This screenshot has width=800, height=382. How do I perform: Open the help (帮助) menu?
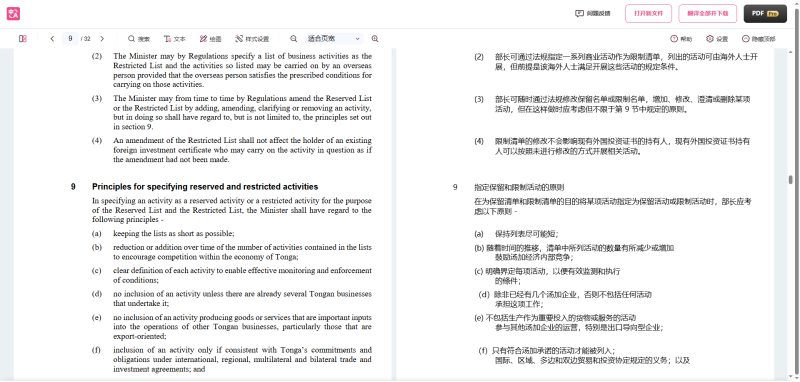pyautogui.click(x=681, y=39)
